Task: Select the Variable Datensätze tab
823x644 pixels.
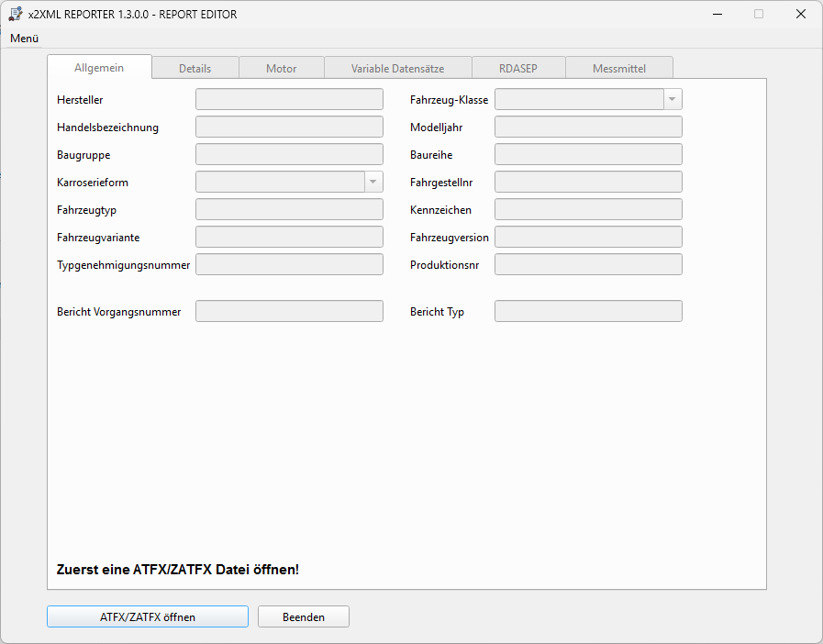Action: pyautogui.click(x=397, y=69)
